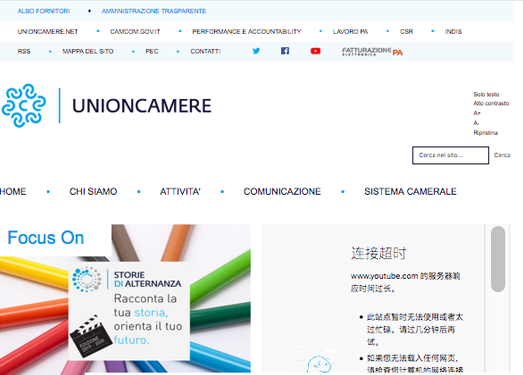Image resolution: width=523 pixels, height=375 pixels.
Task: Visit the UNIONCAMERE.NET link
Action: (48, 31)
